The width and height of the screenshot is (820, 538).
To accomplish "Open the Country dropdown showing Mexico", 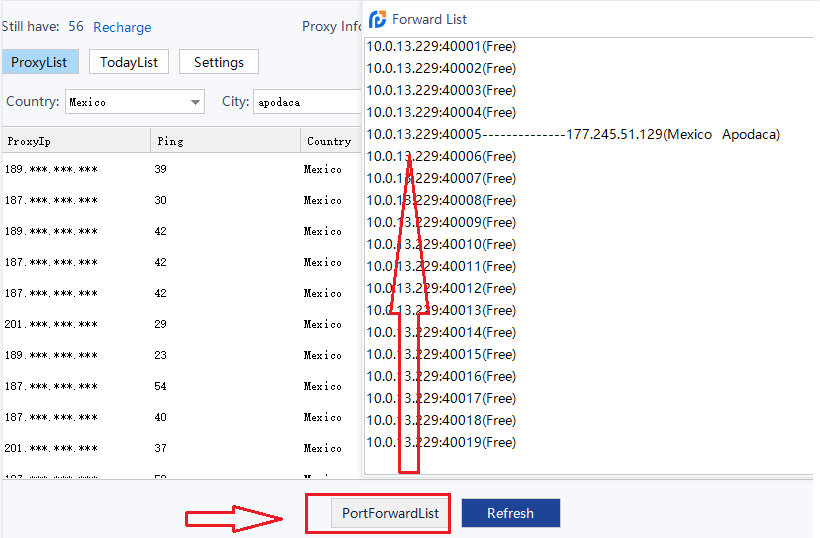I will 135,102.
